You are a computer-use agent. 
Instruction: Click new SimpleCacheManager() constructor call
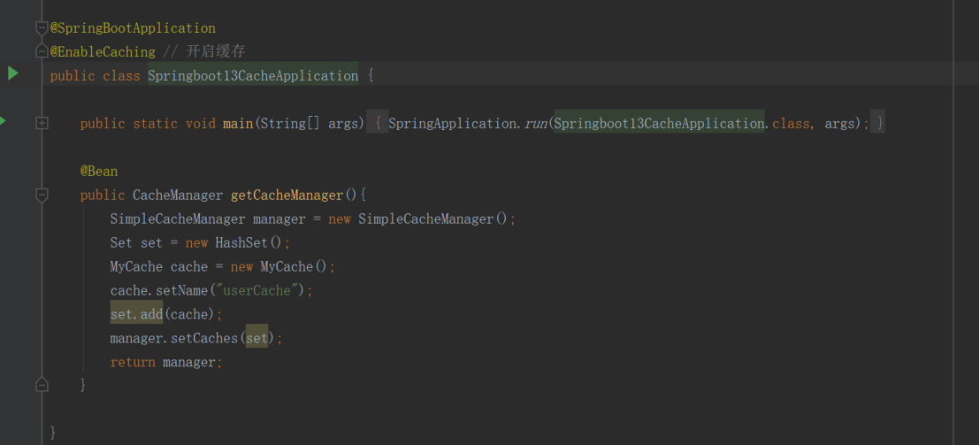coord(418,219)
